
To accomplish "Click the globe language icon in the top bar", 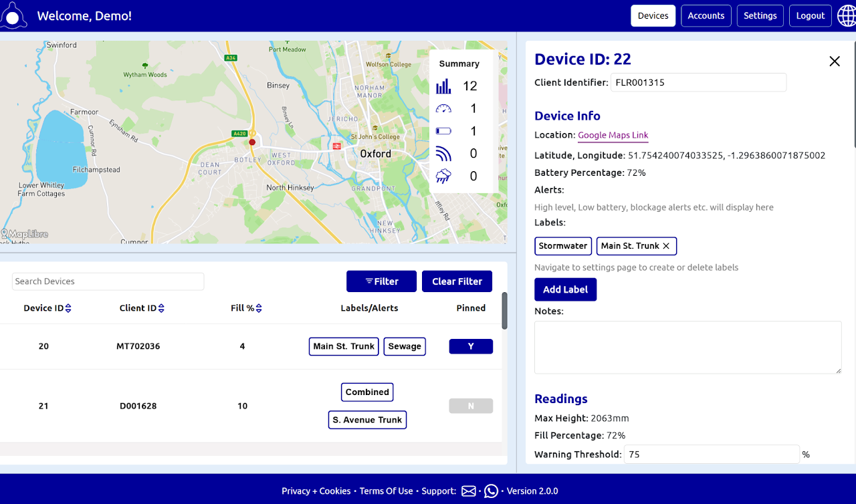I will [x=847, y=15].
